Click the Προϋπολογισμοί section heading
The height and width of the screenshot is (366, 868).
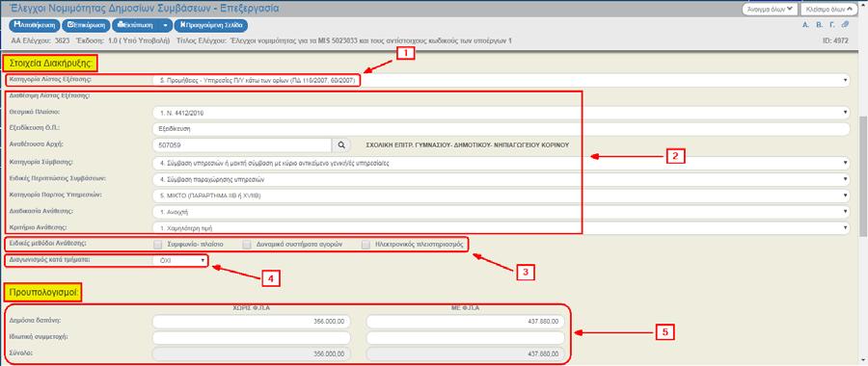(42, 292)
